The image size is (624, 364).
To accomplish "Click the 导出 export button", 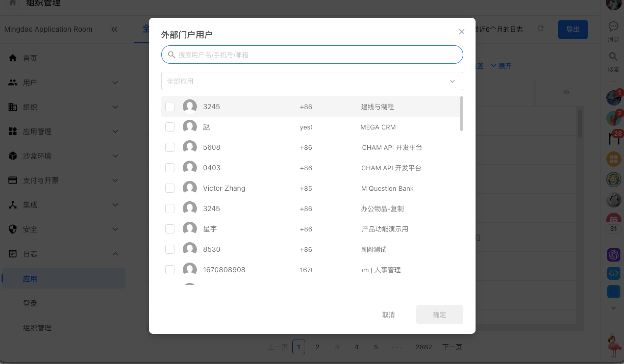I will point(573,30).
